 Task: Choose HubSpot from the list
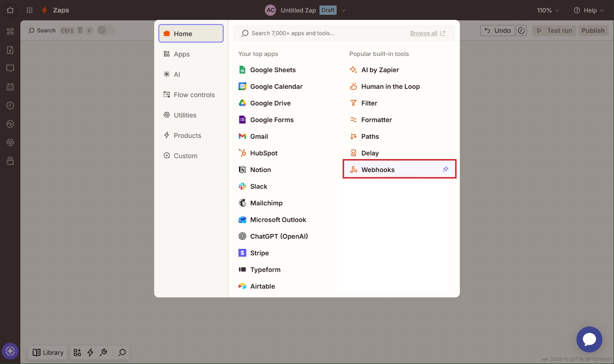[258, 153]
